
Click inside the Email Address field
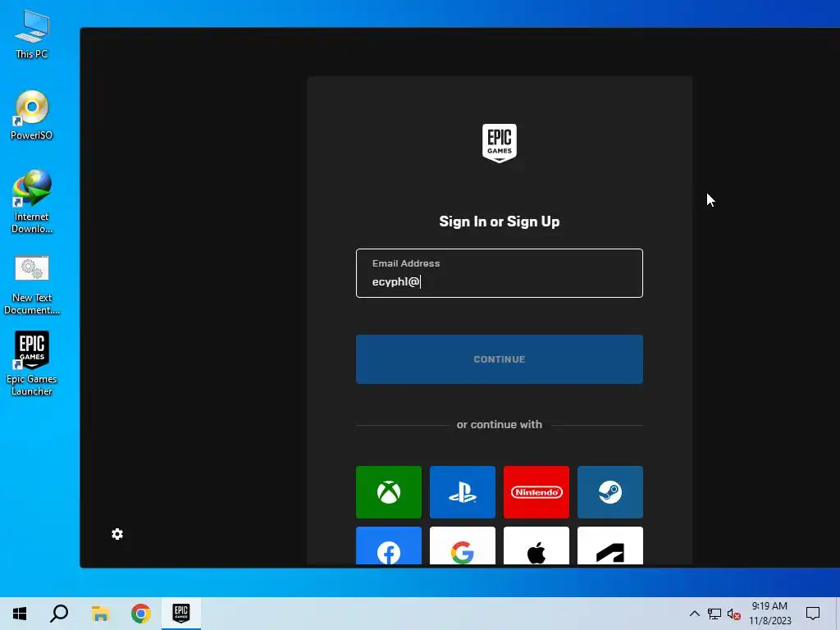pos(500,273)
